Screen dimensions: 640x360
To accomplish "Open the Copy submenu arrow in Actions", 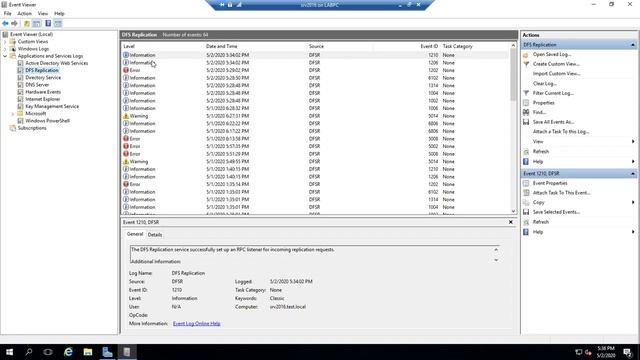I will click(x=633, y=202).
